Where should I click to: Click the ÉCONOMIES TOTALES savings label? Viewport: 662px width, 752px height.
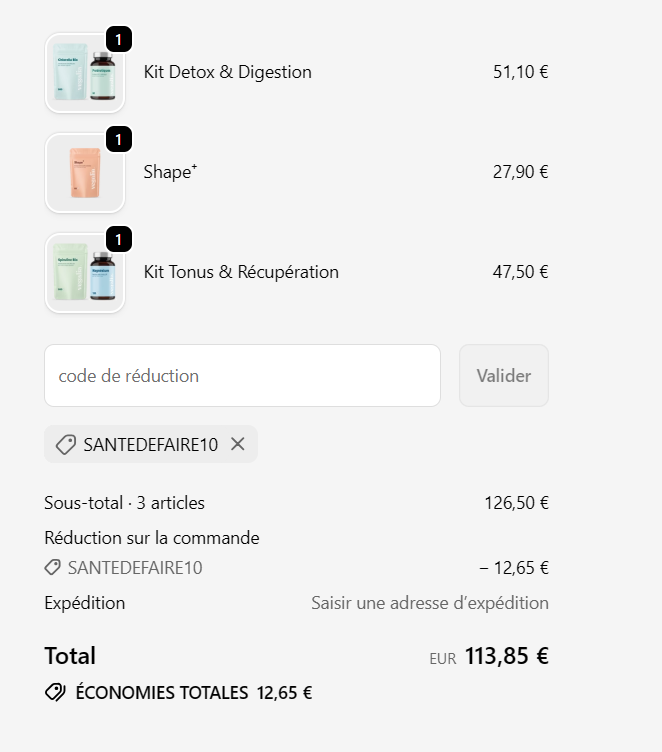(162, 692)
